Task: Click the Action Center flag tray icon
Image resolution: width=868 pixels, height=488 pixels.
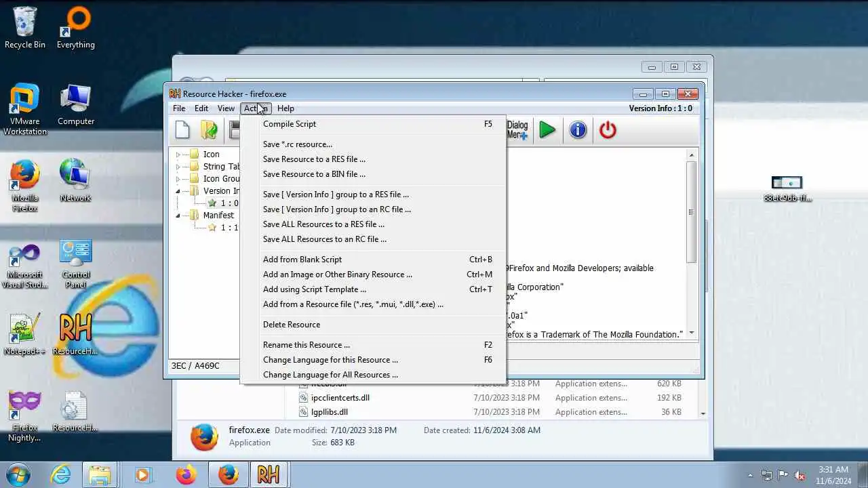Action: (783, 475)
